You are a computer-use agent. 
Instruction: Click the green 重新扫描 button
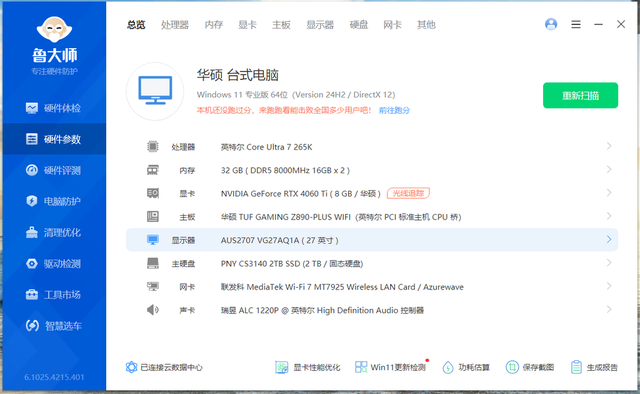point(580,96)
